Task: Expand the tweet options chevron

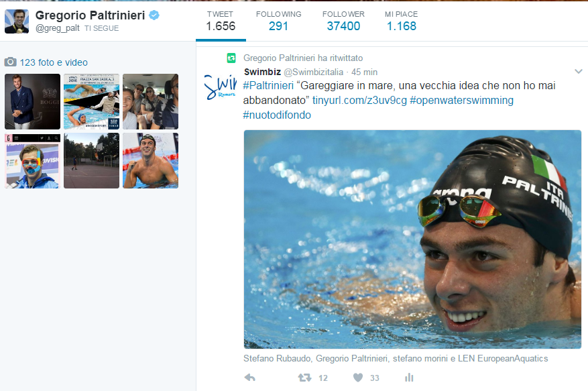Action: tap(578, 71)
